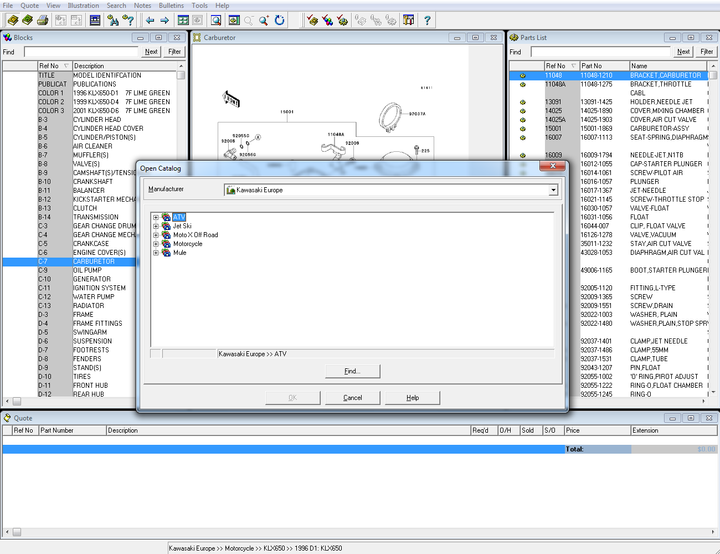Click the first red-check part toolbar icon
Viewport: 720px width, 554px height.
click(x=312, y=20)
